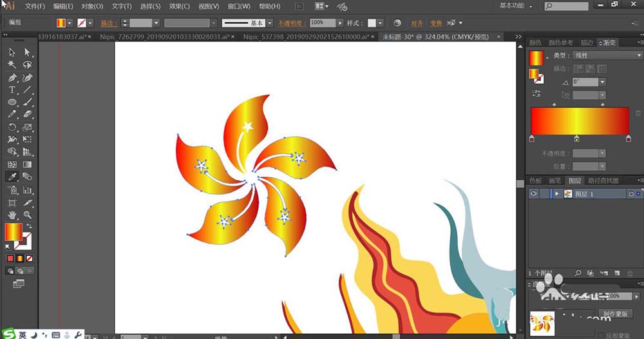Click the large gradient fill swatch in toolbox

tap(13, 232)
